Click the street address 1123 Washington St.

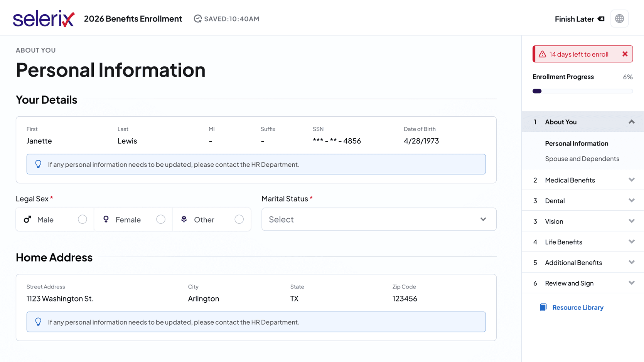[x=60, y=299]
